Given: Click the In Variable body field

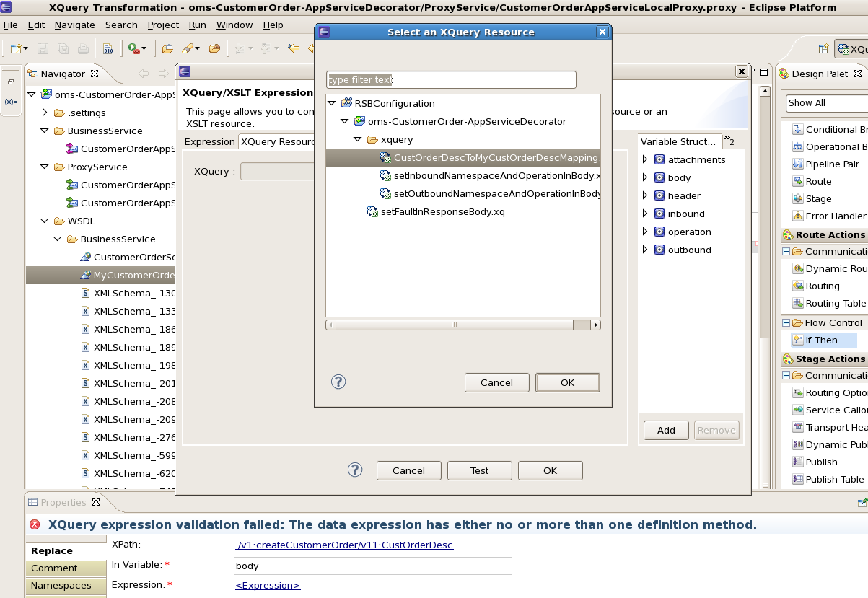Looking at the screenshot, I should coord(374,566).
